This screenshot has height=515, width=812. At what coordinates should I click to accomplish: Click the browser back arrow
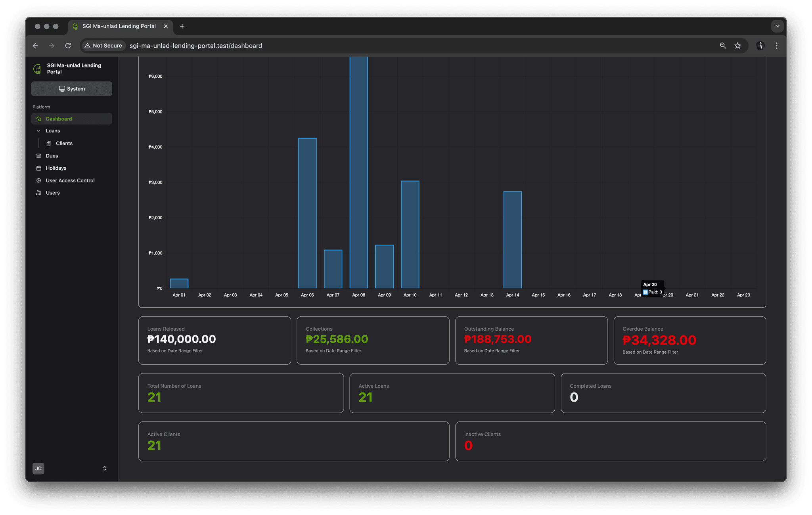point(35,46)
